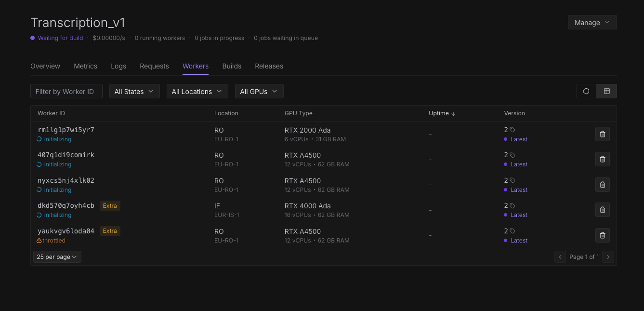Delete throttled worker yaukvgv6loda04

[602, 235]
